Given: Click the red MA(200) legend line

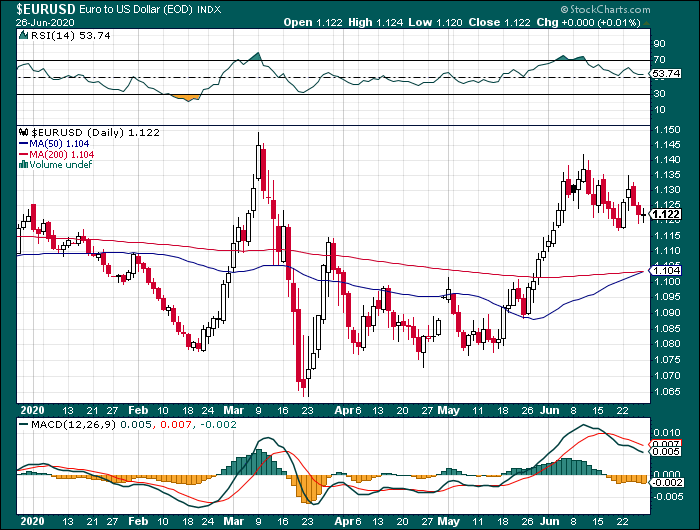Looking at the screenshot, I should (x=24, y=154).
